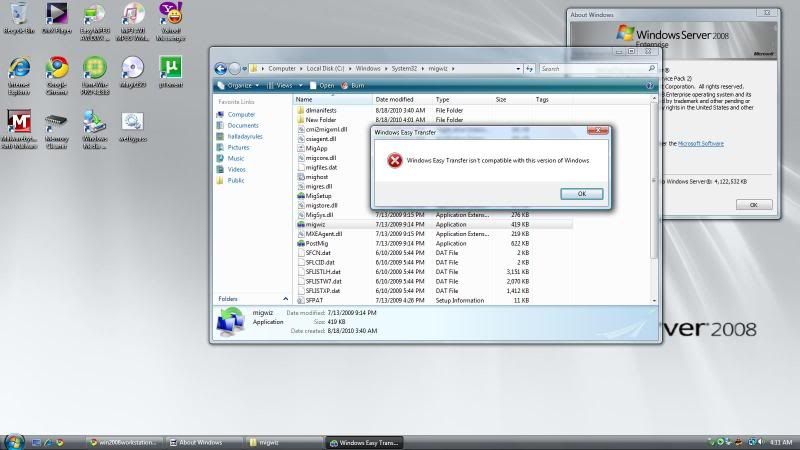
Task: Open Documents in Favorite Links
Action: (238, 125)
